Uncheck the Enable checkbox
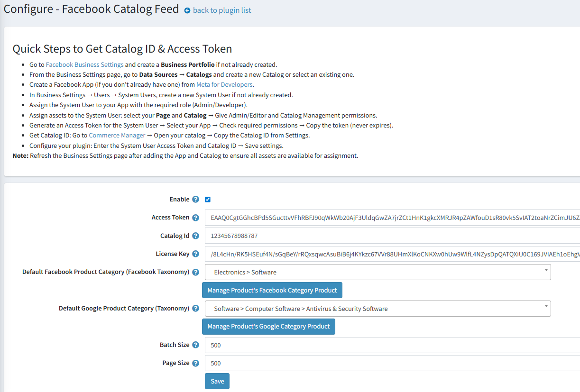 coord(208,200)
